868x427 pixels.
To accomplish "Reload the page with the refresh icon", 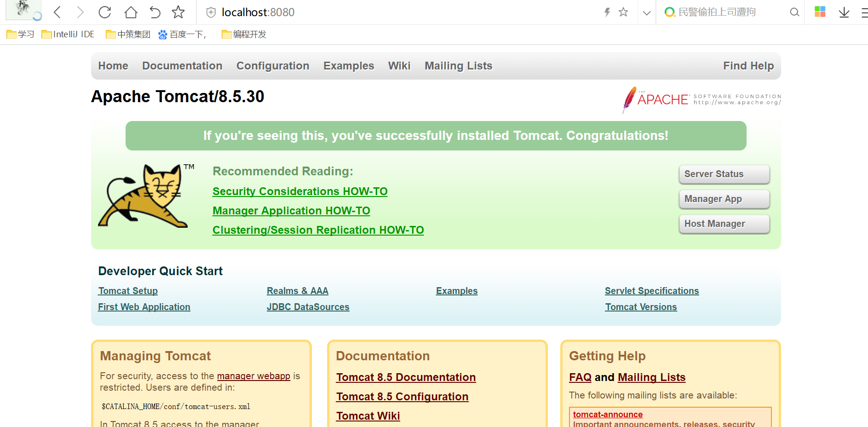I will (x=105, y=12).
